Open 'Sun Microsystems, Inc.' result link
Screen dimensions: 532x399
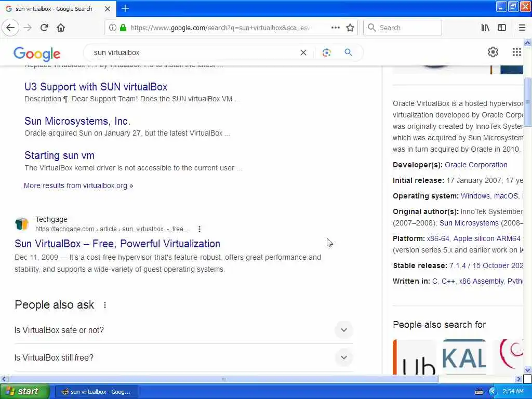coord(77,121)
